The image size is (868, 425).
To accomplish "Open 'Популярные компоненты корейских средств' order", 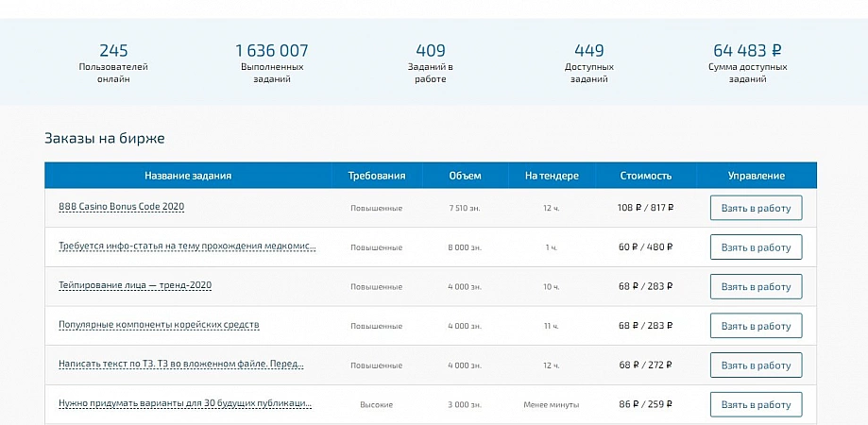I will 159,325.
